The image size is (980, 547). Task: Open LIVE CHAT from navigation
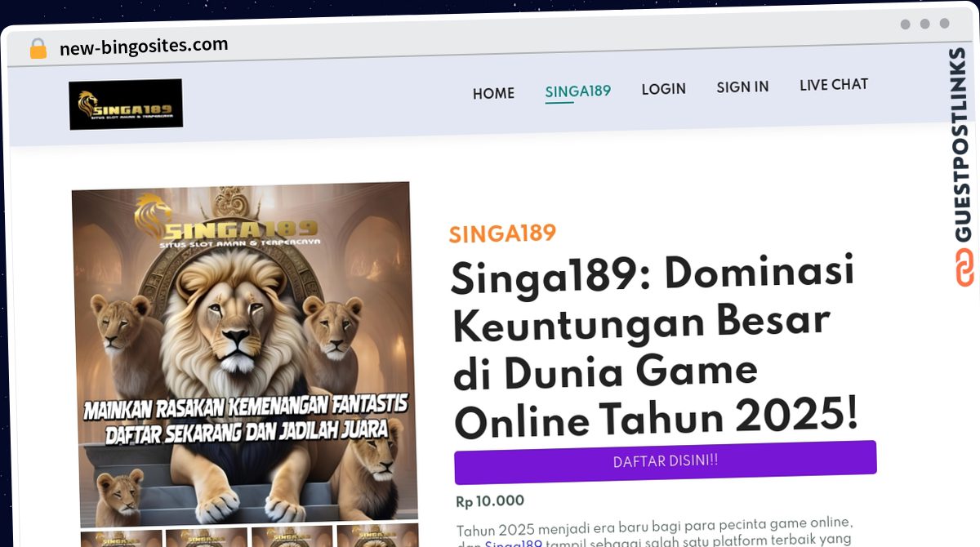834,84
